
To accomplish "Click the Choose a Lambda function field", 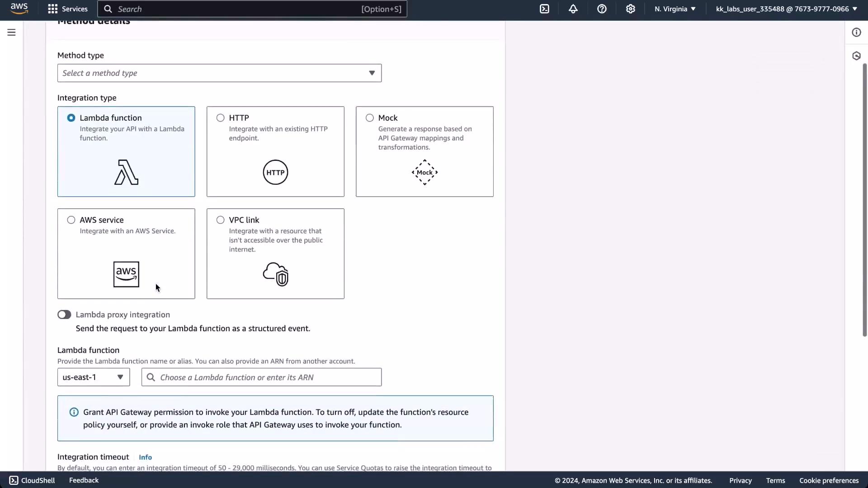I will click(x=261, y=377).
